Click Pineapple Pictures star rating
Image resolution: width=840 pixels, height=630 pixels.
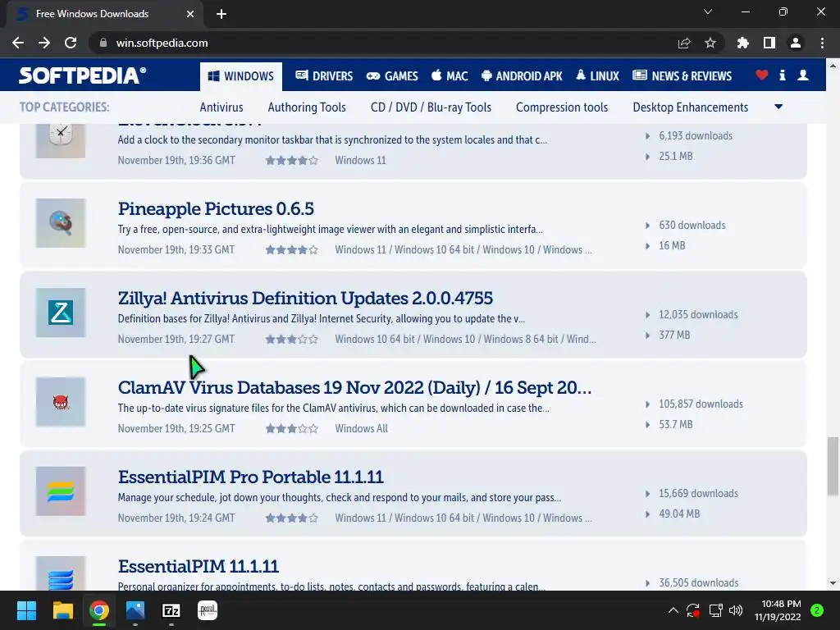292,249
